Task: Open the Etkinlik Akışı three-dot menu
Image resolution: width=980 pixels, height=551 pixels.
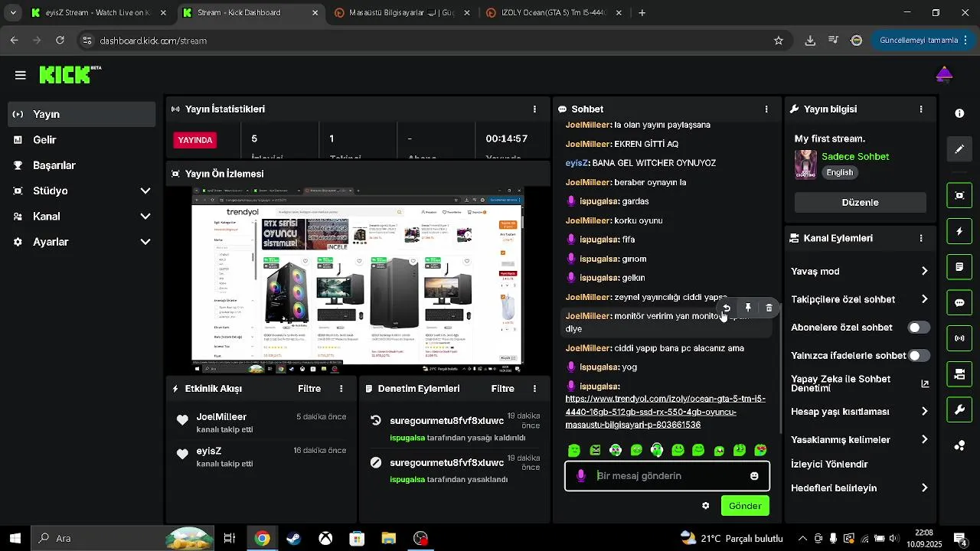Action: (x=341, y=389)
